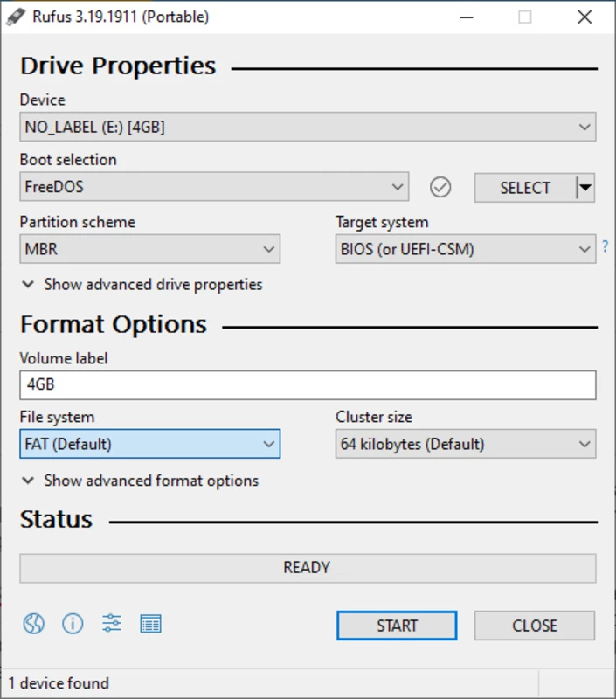
Task: Open the Partition scheme MBR dropdown
Action: (x=149, y=249)
